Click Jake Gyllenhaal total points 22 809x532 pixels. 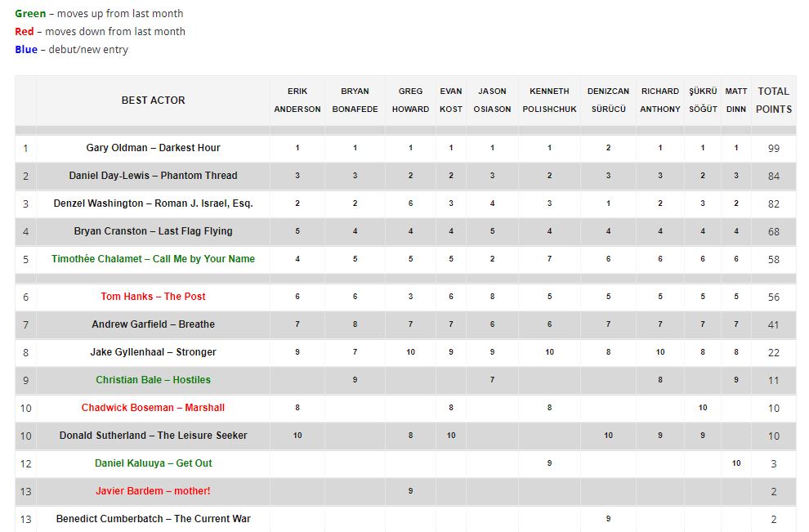[773, 354]
